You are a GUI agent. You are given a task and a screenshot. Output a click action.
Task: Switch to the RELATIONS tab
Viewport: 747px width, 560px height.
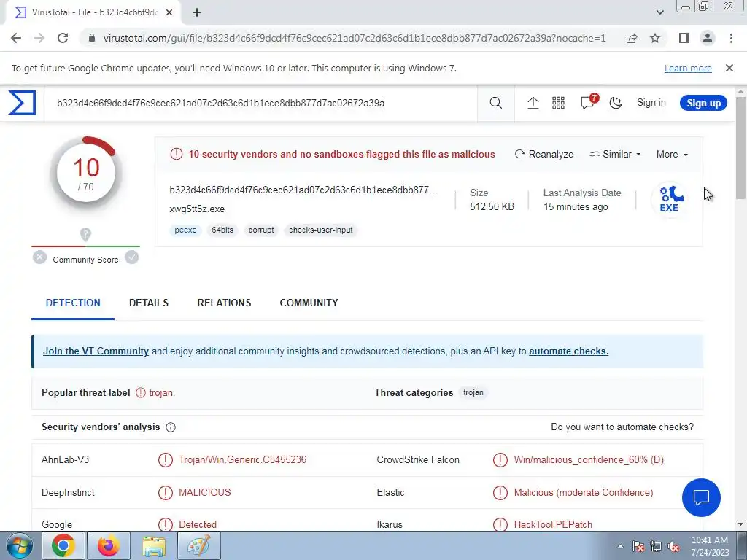(224, 303)
